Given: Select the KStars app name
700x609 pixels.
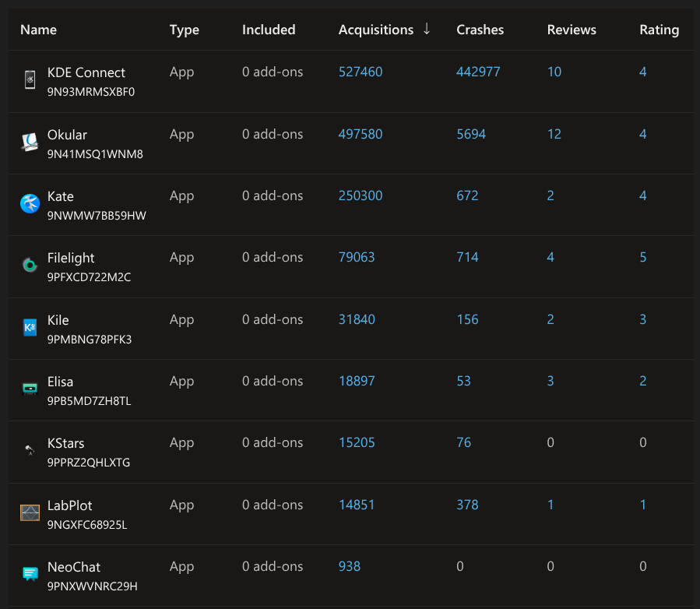Looking at the screenshot, I should point(65,443).
